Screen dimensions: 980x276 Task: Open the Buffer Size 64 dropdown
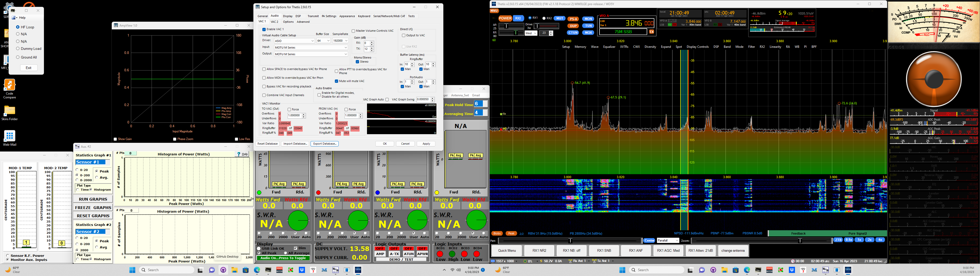(323, 41)
